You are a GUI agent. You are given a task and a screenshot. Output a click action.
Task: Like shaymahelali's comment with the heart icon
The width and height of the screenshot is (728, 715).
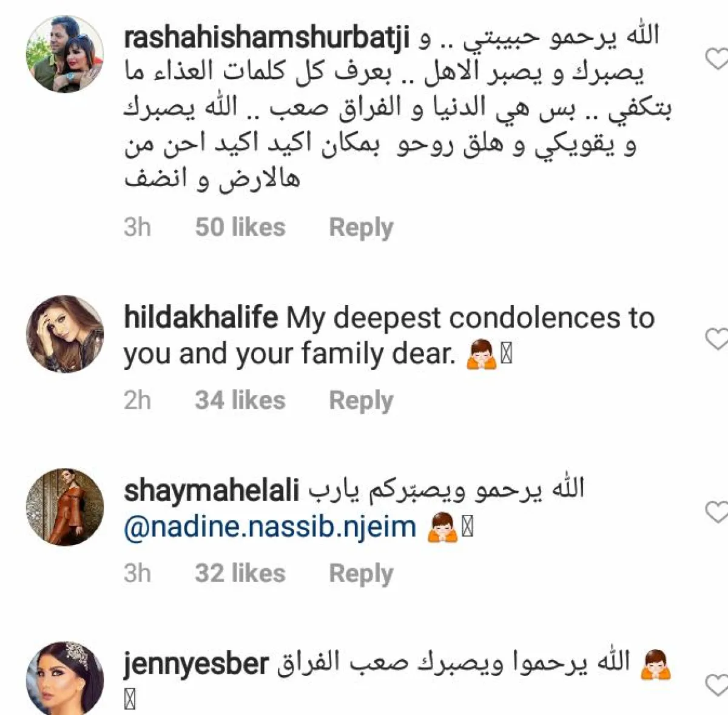click(x=718, y=512)
